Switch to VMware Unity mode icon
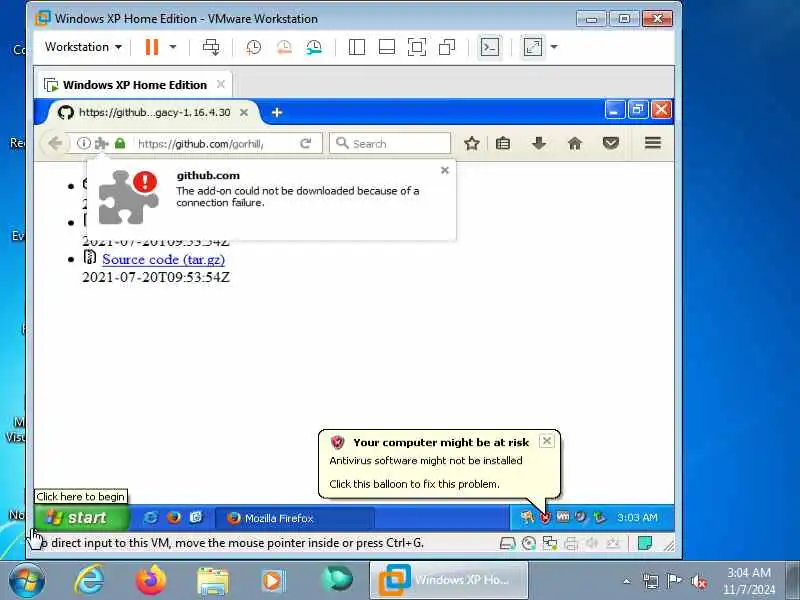 click(x=447, y=47)
